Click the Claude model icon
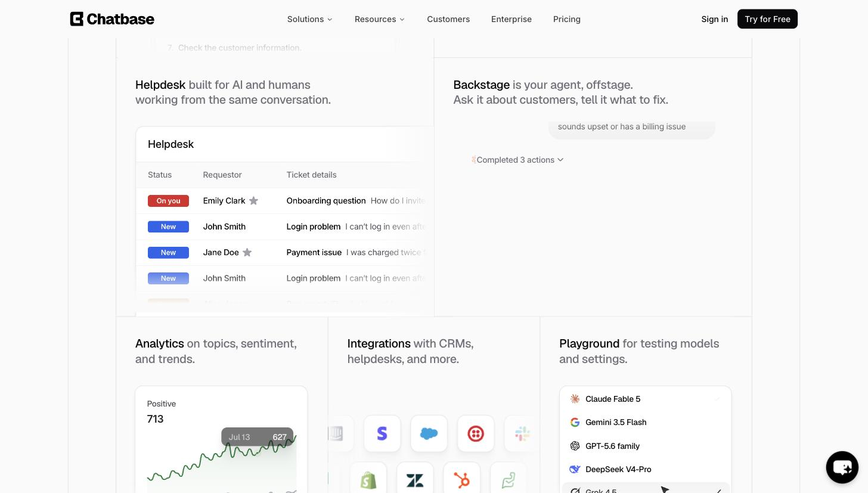Screen dimensions: 868x493 tap(575, 399)
